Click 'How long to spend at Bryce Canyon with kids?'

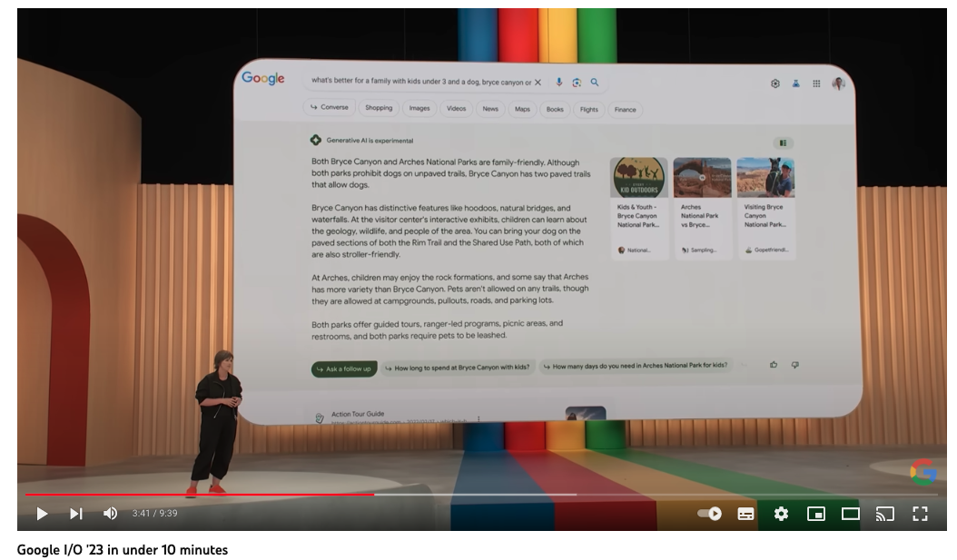click(458, 368)
